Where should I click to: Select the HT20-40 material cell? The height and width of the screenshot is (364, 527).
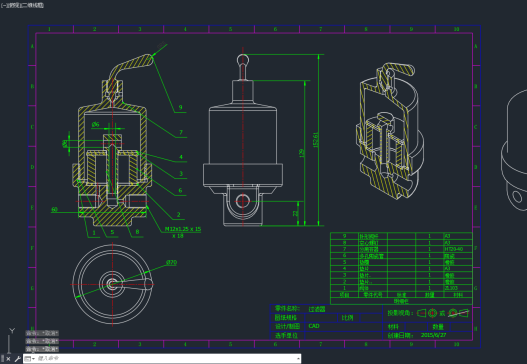tap(454, 249)
